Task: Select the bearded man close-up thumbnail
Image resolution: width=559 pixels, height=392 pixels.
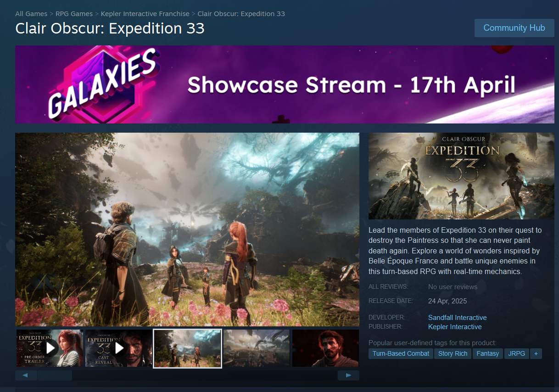Action: coord(325,348)
